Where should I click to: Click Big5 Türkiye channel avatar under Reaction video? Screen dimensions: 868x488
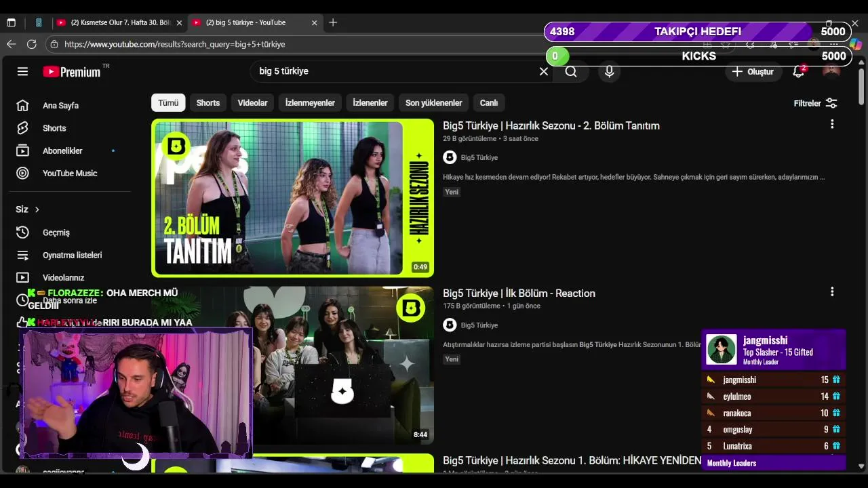[450, 325]
